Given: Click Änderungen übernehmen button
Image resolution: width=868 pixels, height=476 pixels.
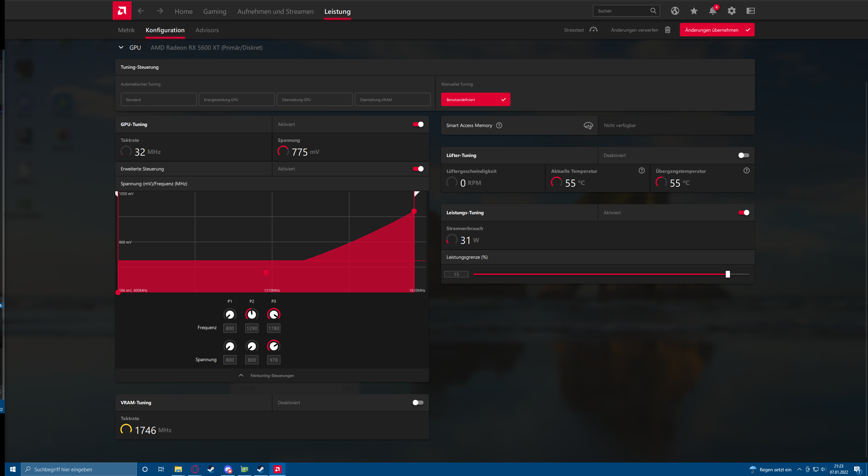Looking at the screenshot, I should coord(717,30).
